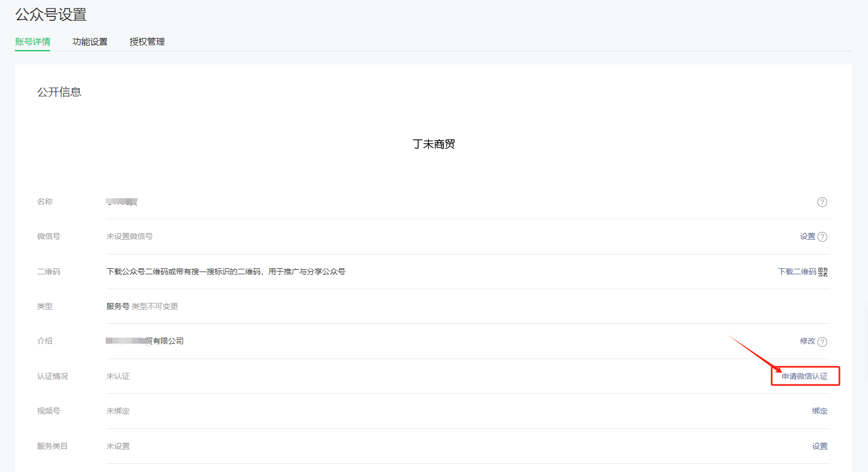Open the 功能设置 tab
Screen dimensions: 868x472
[x=90, y=42]
